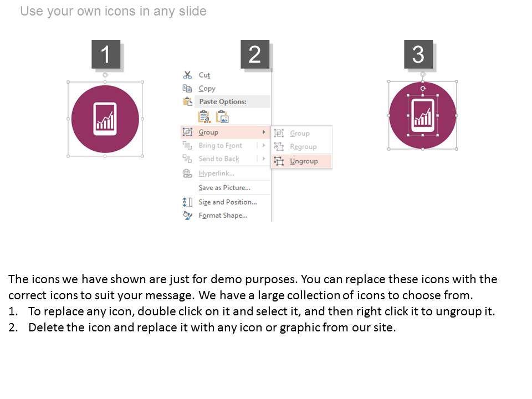Select Ungroup in the Group submenu

[302, 161]
